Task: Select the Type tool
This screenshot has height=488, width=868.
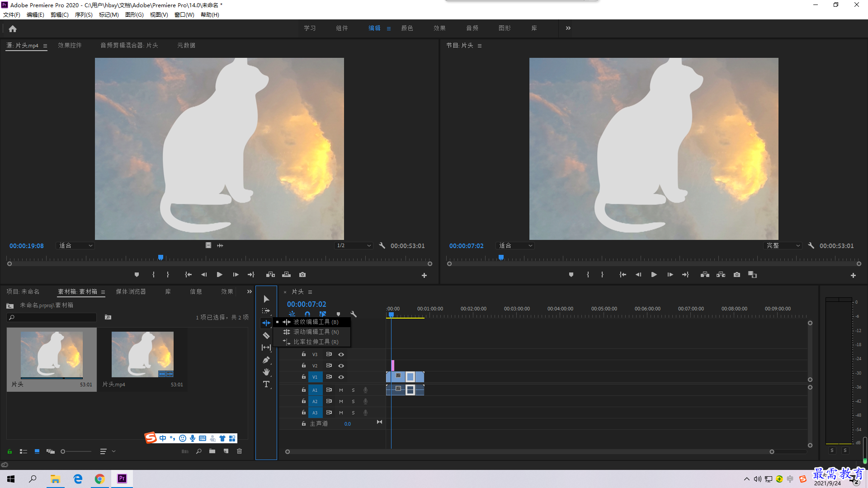Action: pos(266,384)
